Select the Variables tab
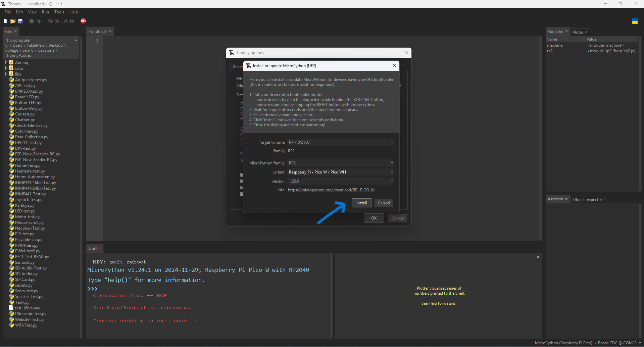This screenshot has width=644, height=347. [555, 31]
